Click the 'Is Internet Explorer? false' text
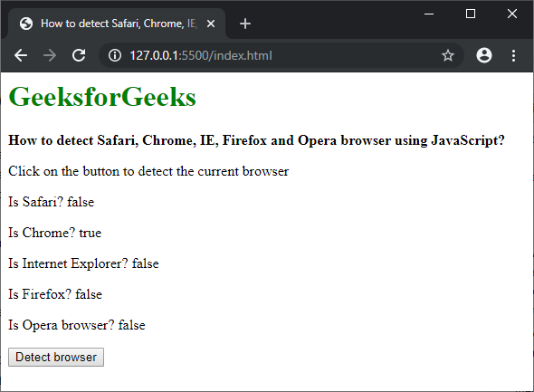The height and width of the screenshot is (392, 534). click(x=83, y=263)
